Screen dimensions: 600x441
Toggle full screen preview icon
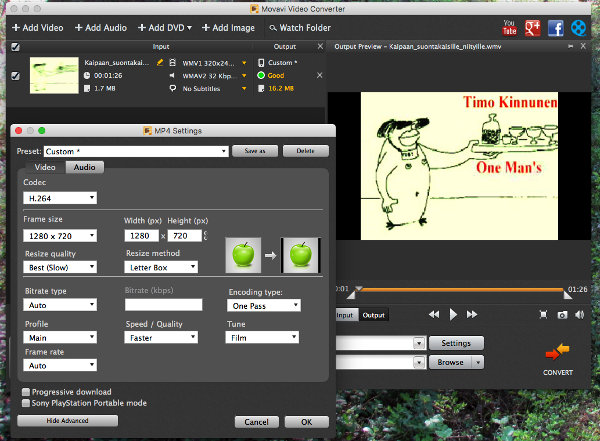pyautogui.click(x=543, y=315)
